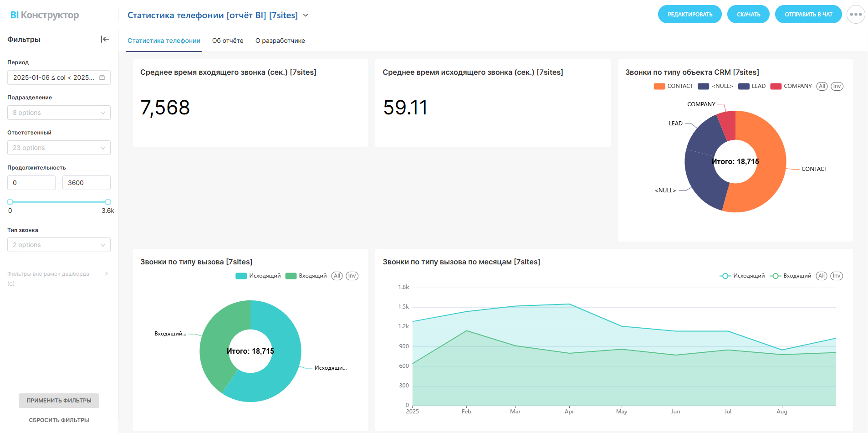Viewport: 868px width, 433px height.
Task: Click right handle of duration slider
Action: (x=108, y=202)
